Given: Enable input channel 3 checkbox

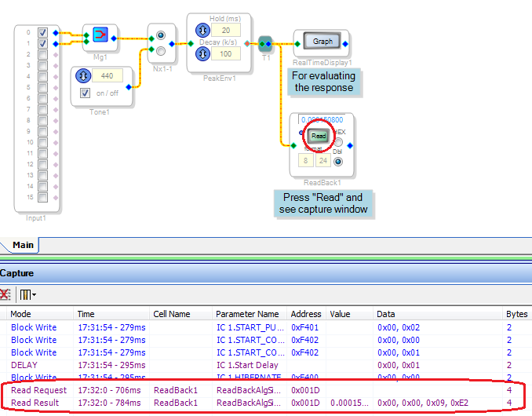Looking at the screenshot, I should (x=42, y=65).
